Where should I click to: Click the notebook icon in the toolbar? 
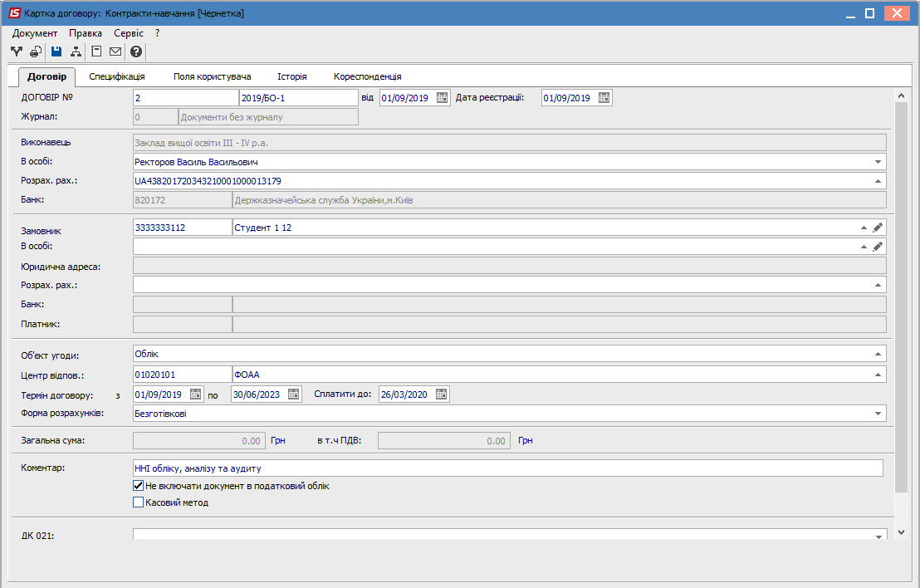tap(96, 51)
